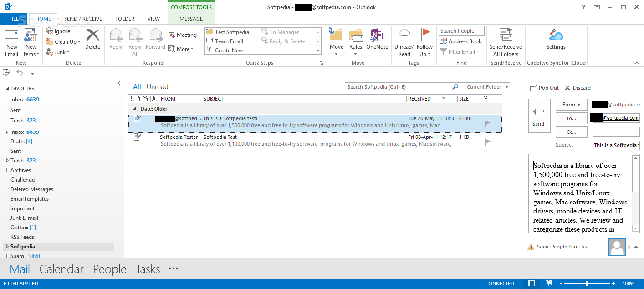Reply with a Meeting request
The image size is (644, 289).
(182, 35)
